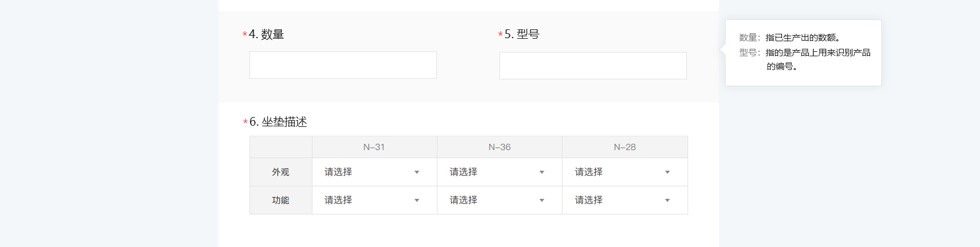Click the red asterisk beside 5. 型号
Screen dimensions: 980x247
(501, 35)
